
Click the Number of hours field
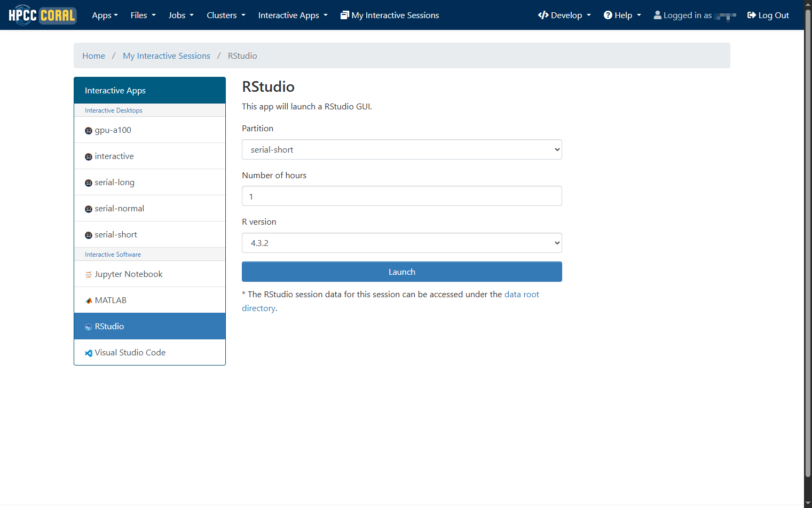pyautogui.click(x=402, y=196)
